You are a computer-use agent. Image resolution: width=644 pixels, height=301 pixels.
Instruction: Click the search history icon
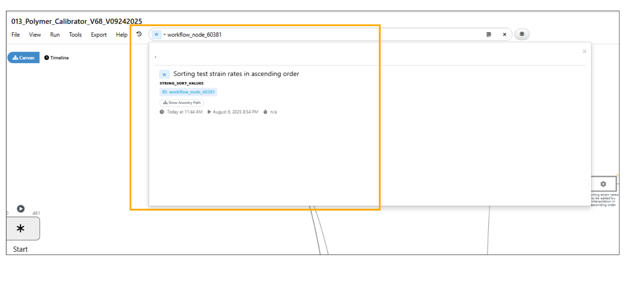[139, 34]
